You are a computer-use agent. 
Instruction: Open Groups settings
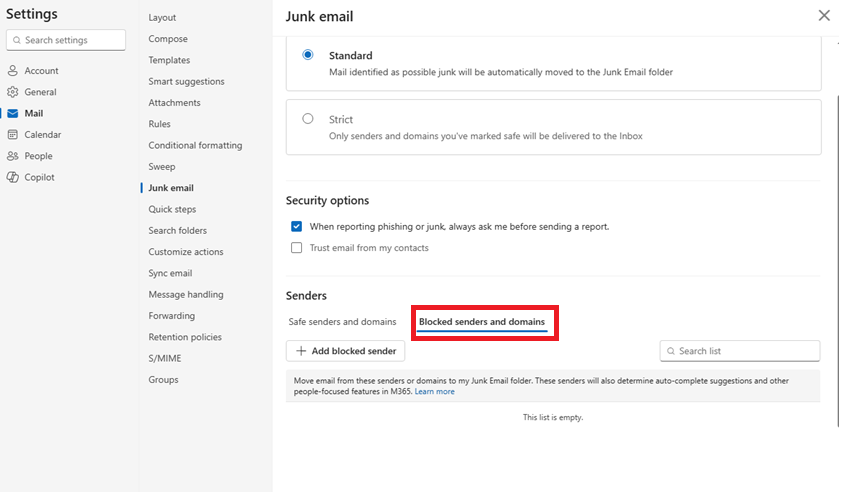[x=163, y=379]
